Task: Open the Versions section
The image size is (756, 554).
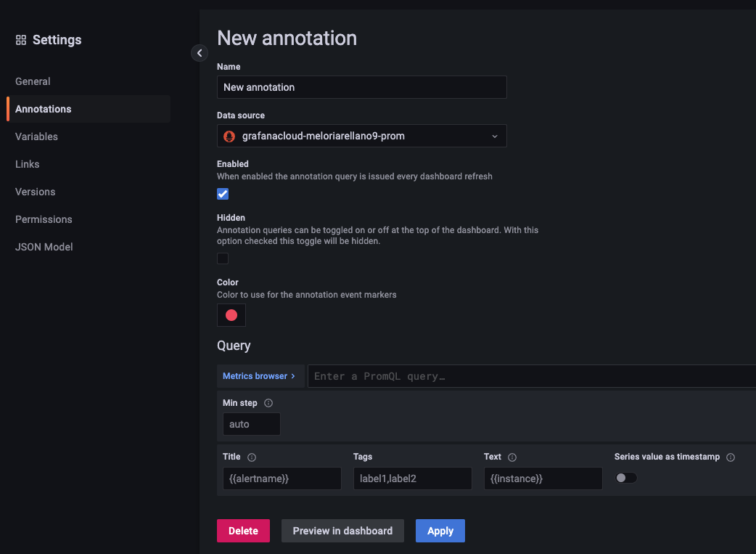Action: click(x=36, y=192)
